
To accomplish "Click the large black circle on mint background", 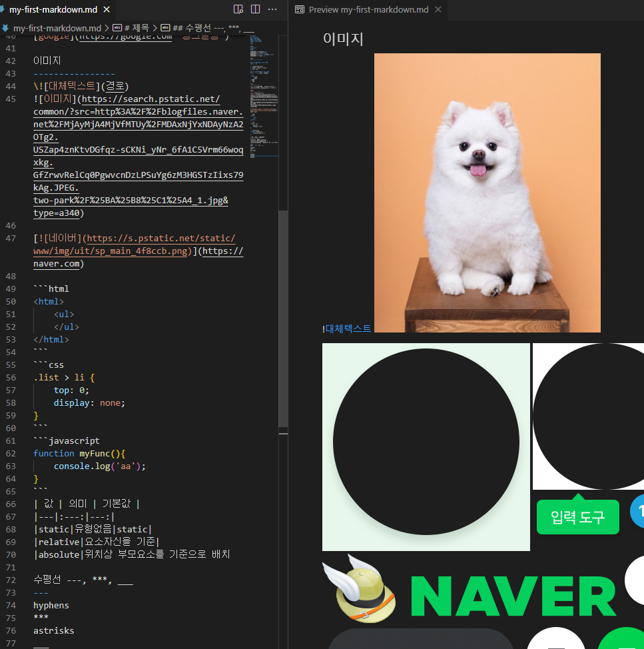I will coord(426,442).
